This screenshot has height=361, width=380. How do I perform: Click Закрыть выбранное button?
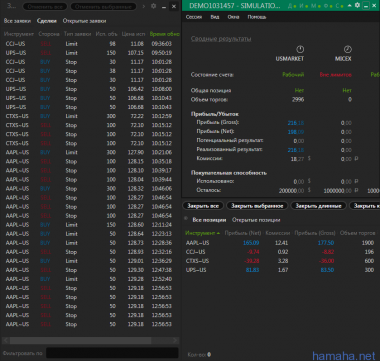(x=257, y=206)
